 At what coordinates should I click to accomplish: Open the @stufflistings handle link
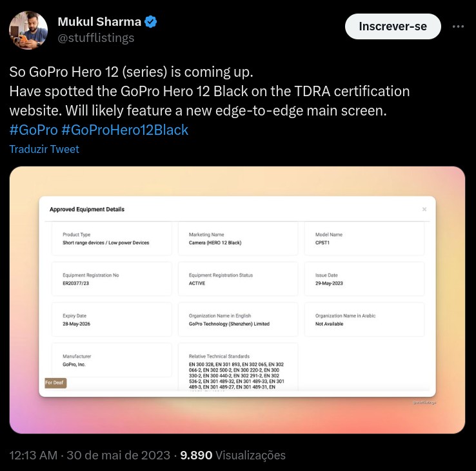point(96,37)
